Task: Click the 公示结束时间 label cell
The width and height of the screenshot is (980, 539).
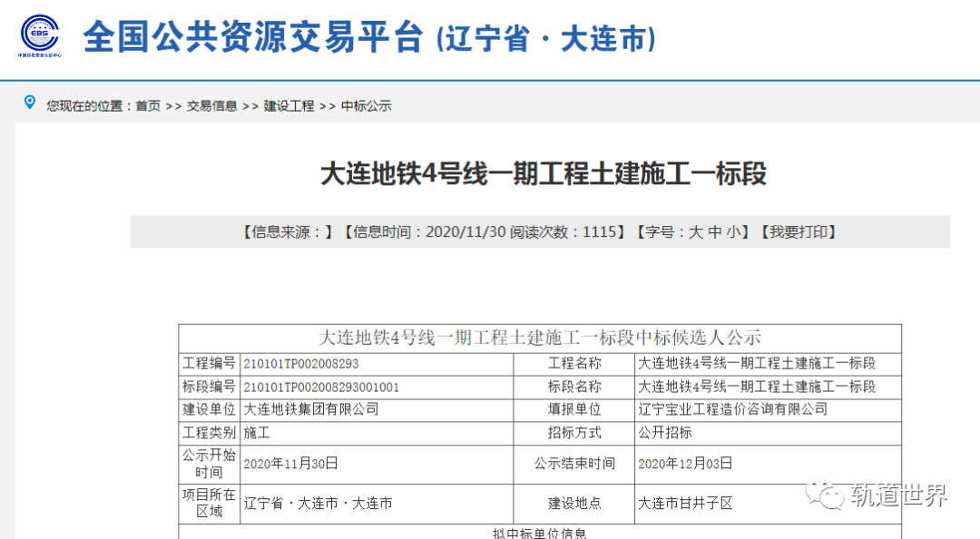Action: coord(574,464)
